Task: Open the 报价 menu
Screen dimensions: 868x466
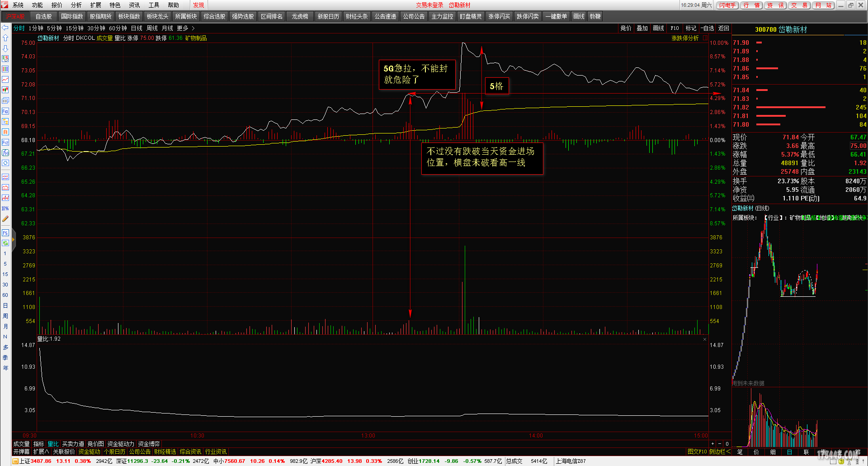Action: [x=57, y=5]
